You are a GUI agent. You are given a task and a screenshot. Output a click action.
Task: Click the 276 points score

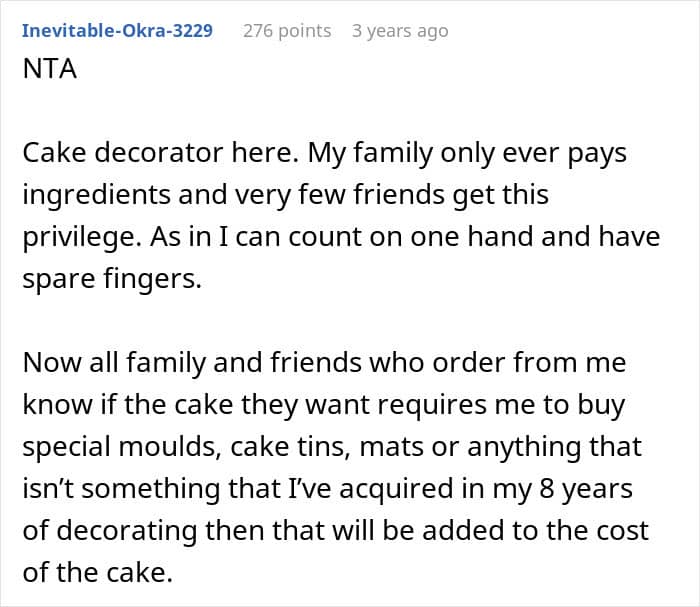point(287,31)
